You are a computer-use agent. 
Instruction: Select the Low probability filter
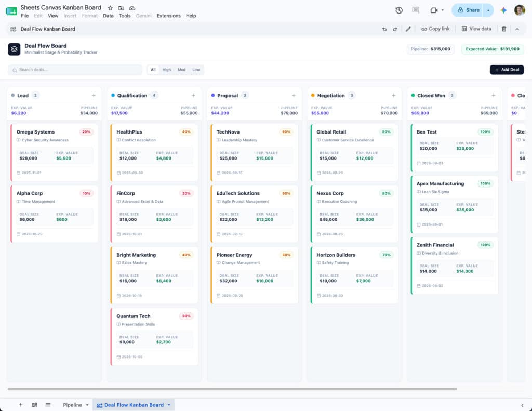196,70
